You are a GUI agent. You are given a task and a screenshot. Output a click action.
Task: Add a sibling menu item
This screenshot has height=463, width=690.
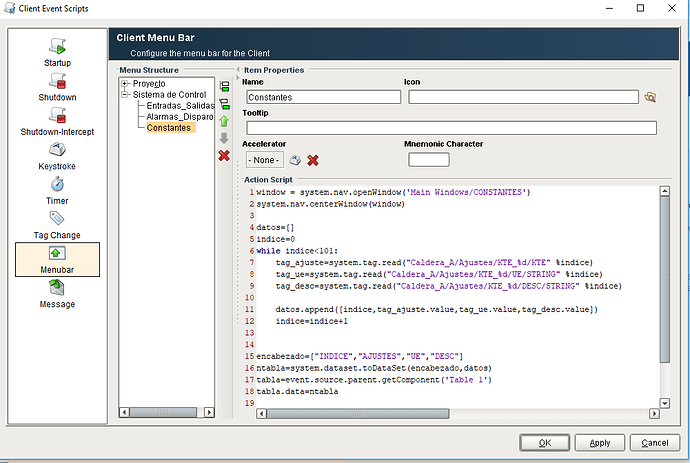224,87
